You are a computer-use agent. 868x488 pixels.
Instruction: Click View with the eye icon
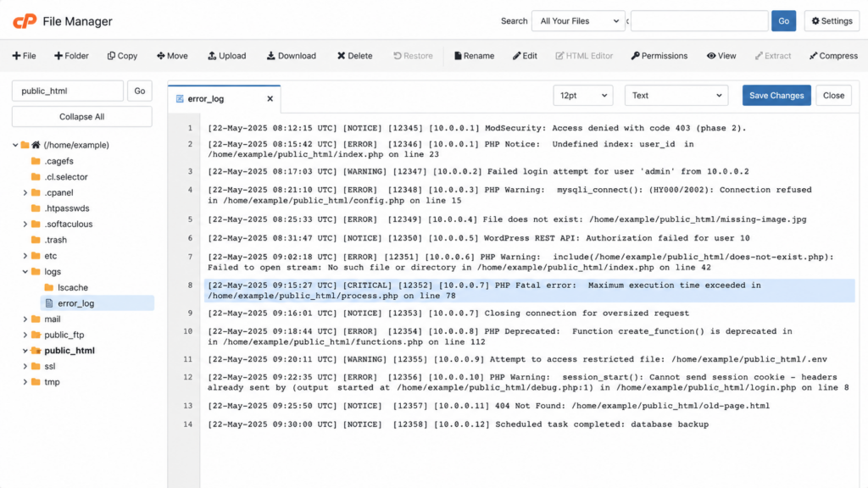[721, 56]
